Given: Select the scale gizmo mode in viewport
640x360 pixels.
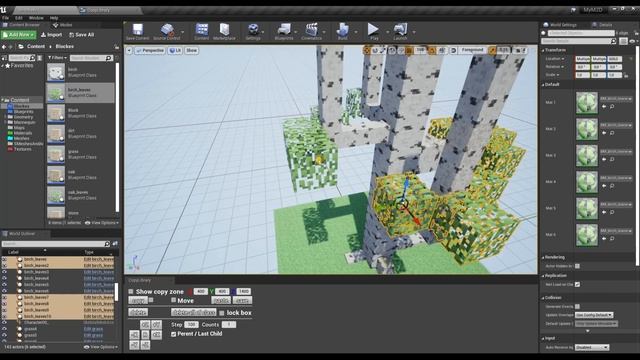Looking at the screenshot, I should pyautogui.click(x=383, y=50).
